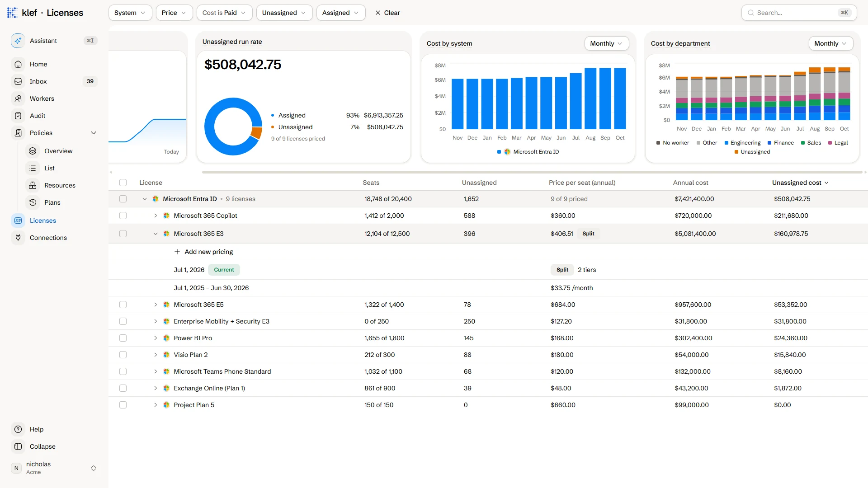This screenshot has height=488, width=868.
Task: Open the Cost is Paid filter dropdown
Action: coord(224,13)
